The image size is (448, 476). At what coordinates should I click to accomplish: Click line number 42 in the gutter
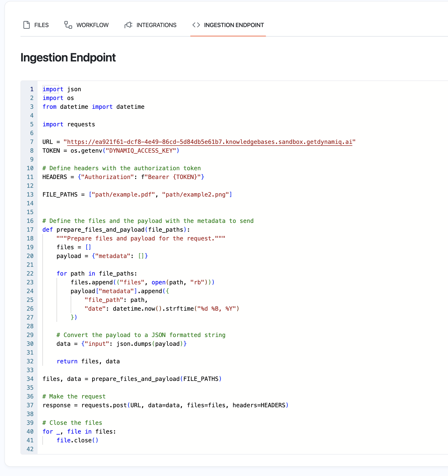pos(30,449)
